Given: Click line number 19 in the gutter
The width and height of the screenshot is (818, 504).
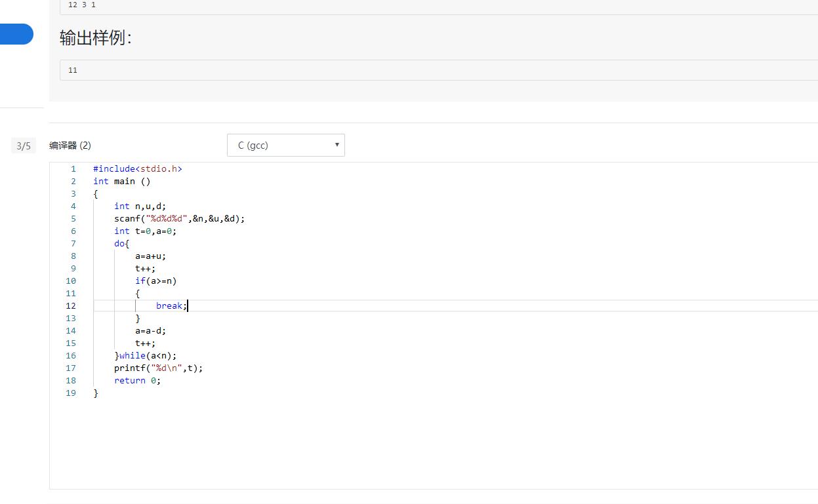Looking at the screenshot, I should pyautogui.click(x=71, y=393).
